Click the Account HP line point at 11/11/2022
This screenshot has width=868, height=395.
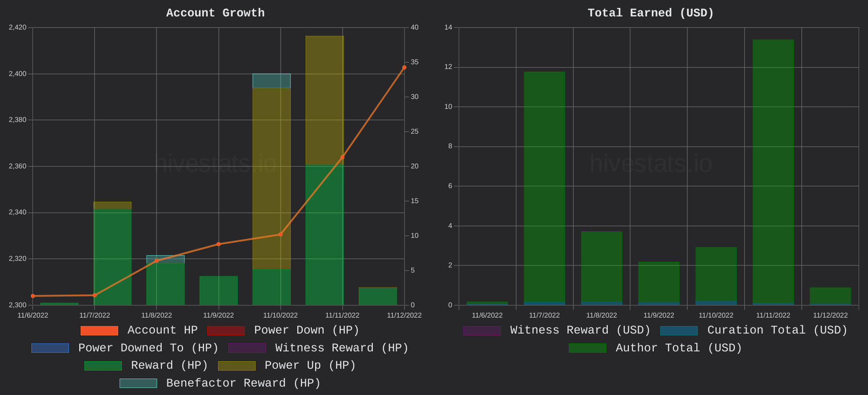tap(342, 157)
